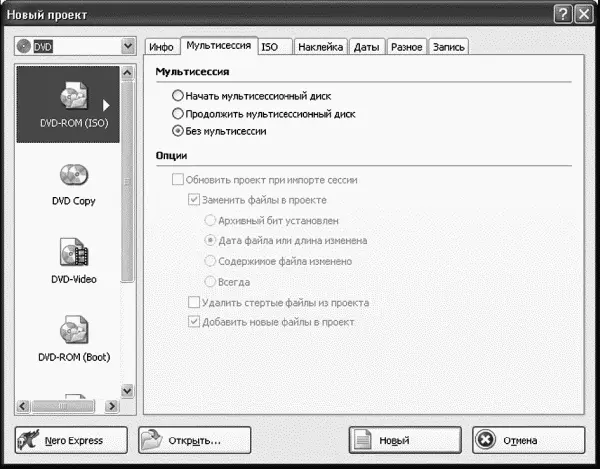Click the Новый button
The width and height of the screenshot is (600, 469).
405,440
